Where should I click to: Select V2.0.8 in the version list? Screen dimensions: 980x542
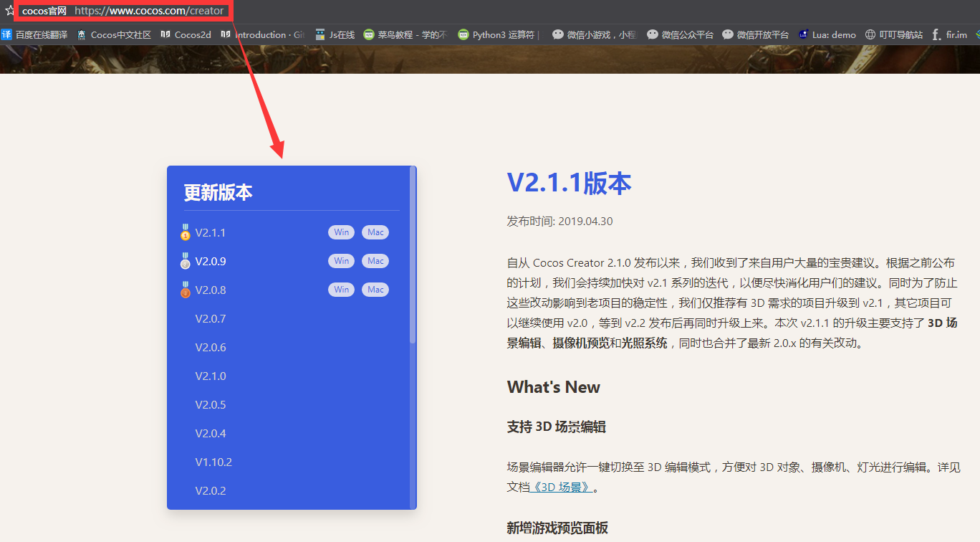tap(211, 290)
